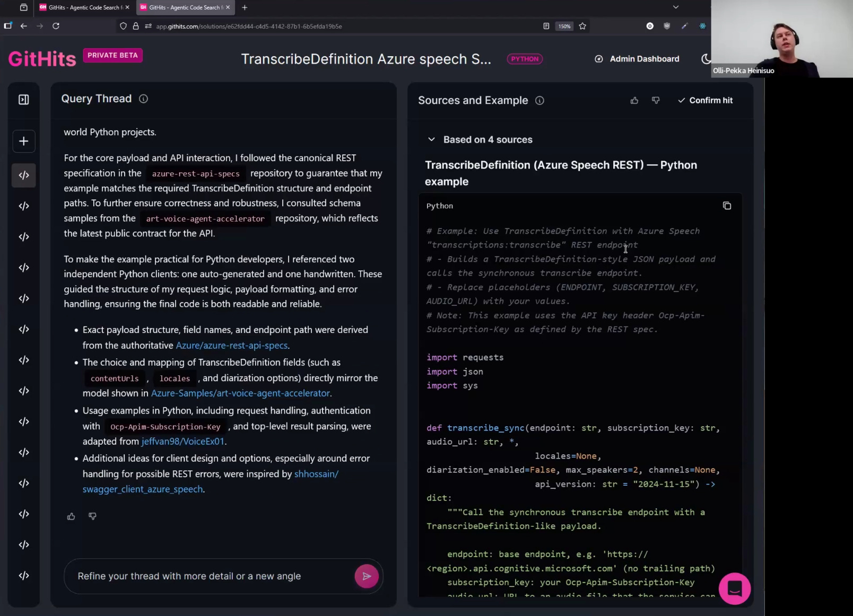
Task: Thumbs down the Sources and Example panel
Action: (x=656, y=100)
